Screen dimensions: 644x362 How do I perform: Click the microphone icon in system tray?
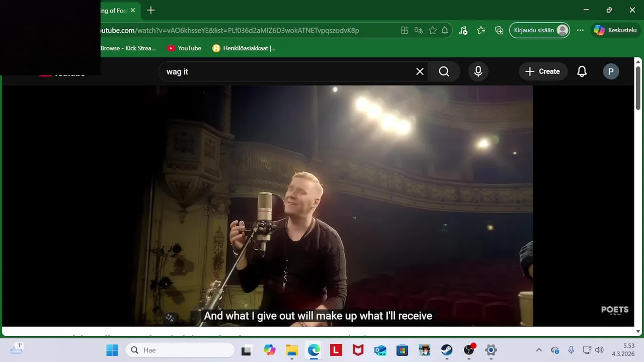[571, 350]
